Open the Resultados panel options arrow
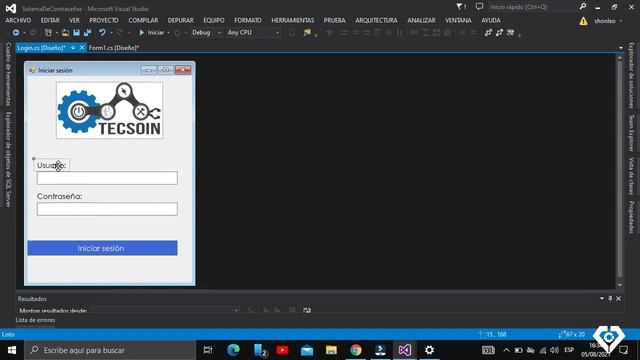This screenshot has height=360, width=640. click(x=602, y=298)
